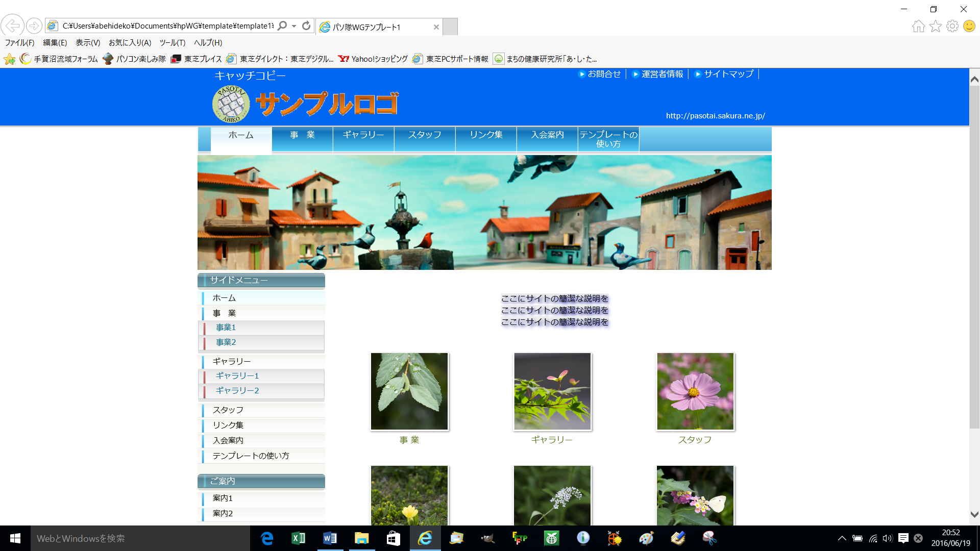Click the FFFTP icon in taskbar

[x=520, y=538]
